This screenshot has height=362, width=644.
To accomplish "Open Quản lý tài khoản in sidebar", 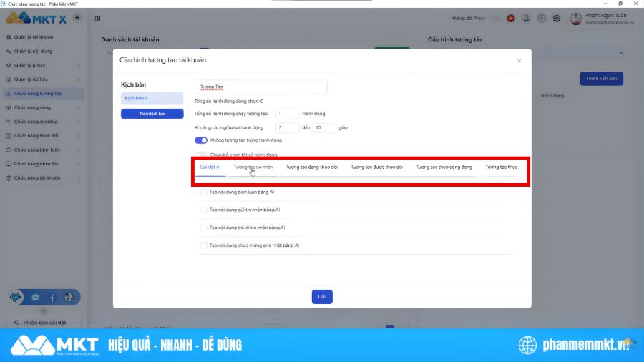I will click(x=34, y=37).
